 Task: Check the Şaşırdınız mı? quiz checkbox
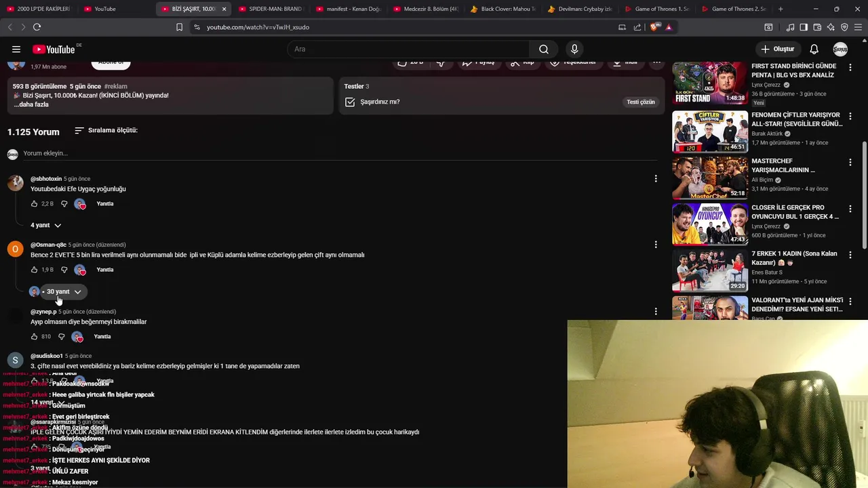click(x=350, y=102)
